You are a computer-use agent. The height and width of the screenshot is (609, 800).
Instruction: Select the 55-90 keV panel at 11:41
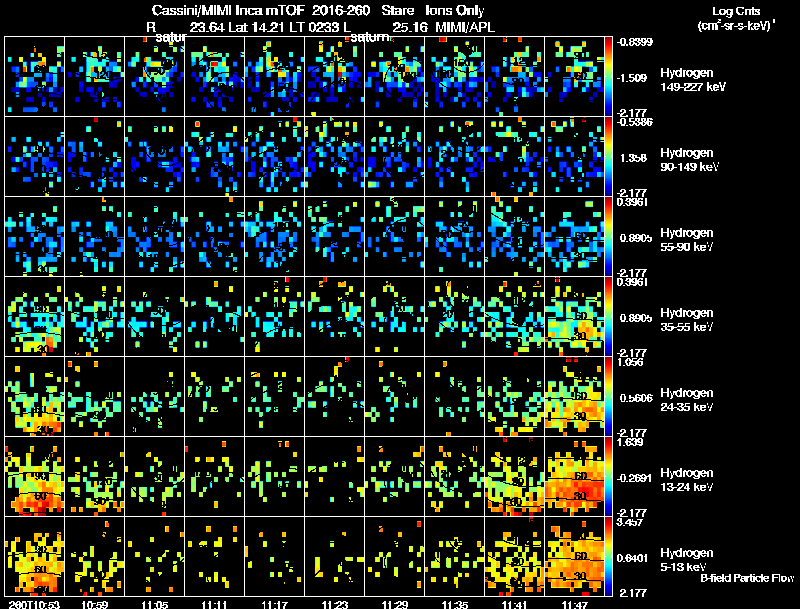pyautogui.click(x=514, y=237)
